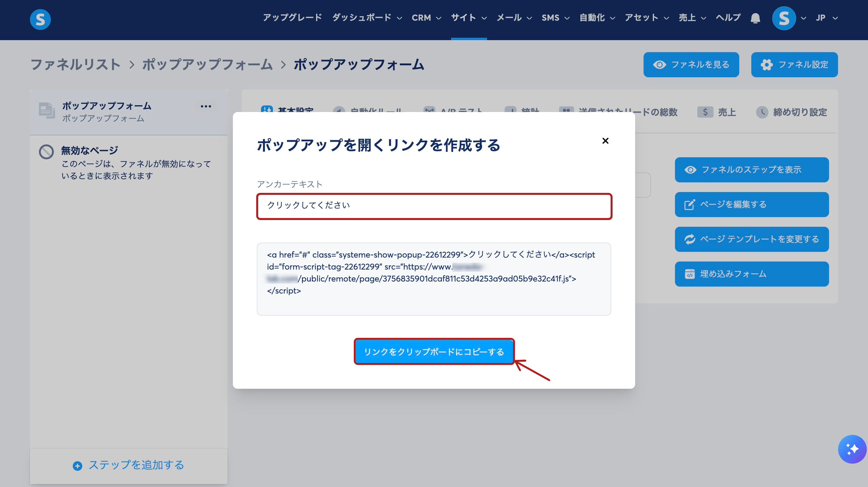This screenshot has height=487, width=868.
Task: Close the popup link dialog
Action: tap(605, 141)
